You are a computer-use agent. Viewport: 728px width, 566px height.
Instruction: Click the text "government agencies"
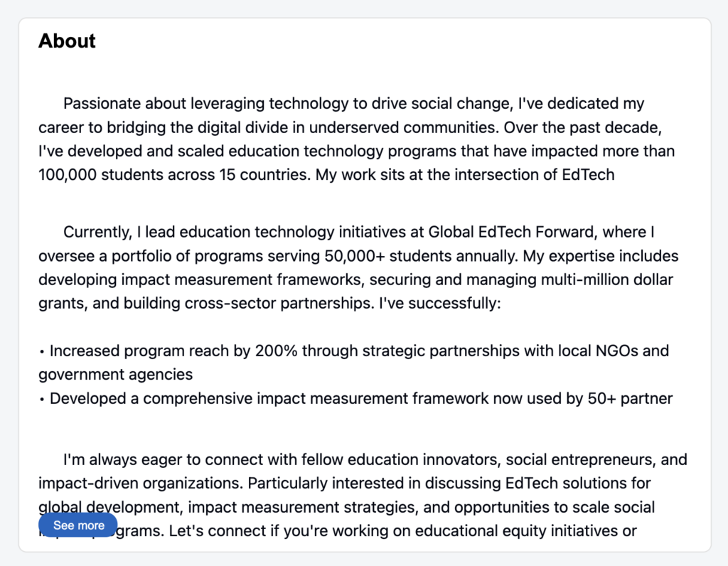tap(116, 374)
